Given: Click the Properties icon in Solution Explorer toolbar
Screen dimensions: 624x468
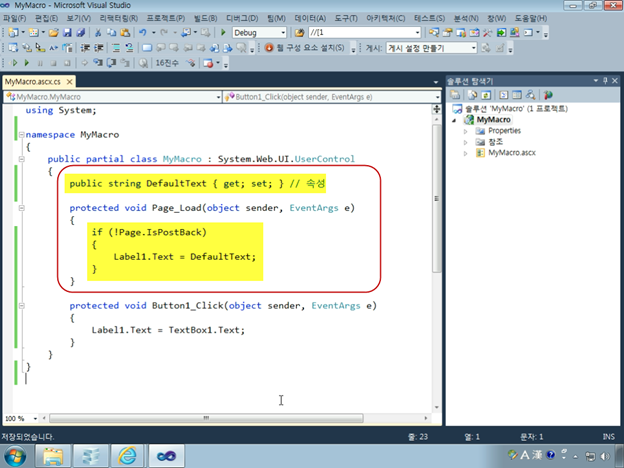Looking at the screenshot, I should [x=455, y=95].
